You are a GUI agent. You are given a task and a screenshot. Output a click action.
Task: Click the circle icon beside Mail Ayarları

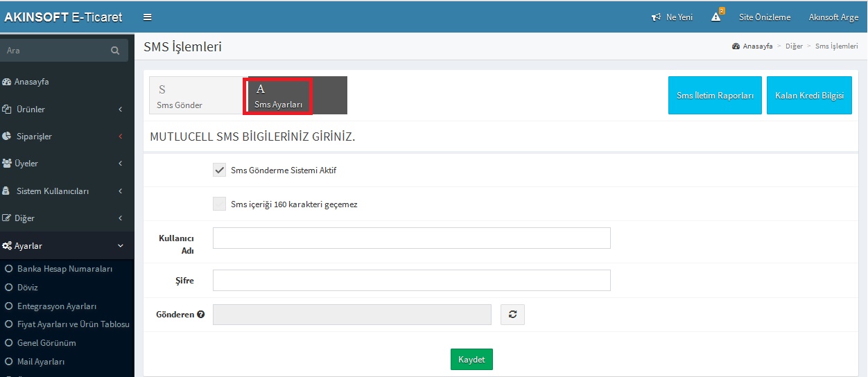(x=8, y=362)
